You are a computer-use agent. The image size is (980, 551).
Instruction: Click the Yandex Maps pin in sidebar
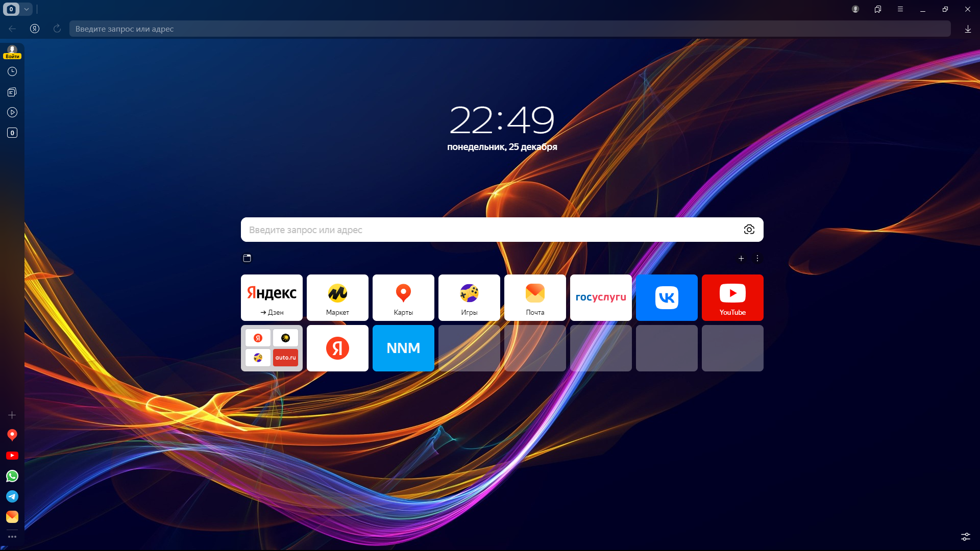click(x=12, y=435)
